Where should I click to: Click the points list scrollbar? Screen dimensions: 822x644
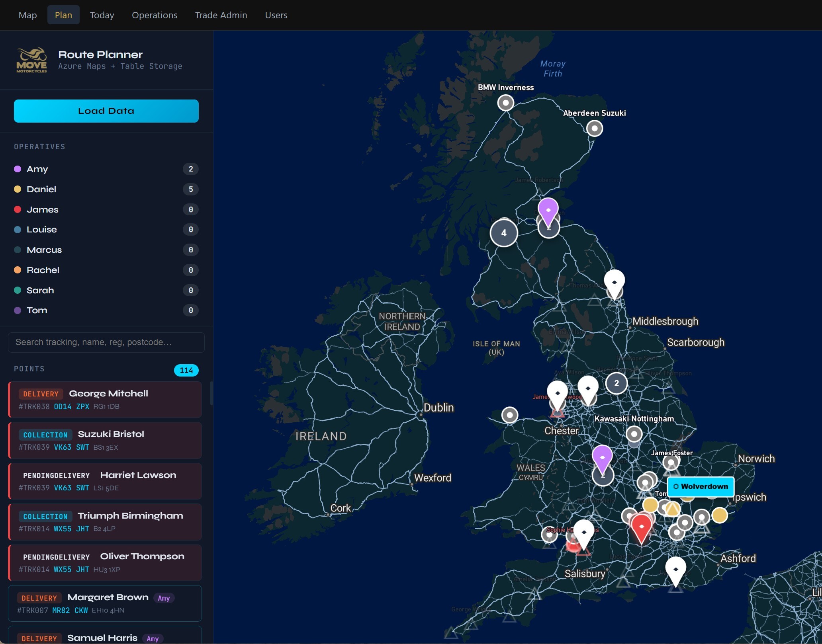tap(211, 393)
